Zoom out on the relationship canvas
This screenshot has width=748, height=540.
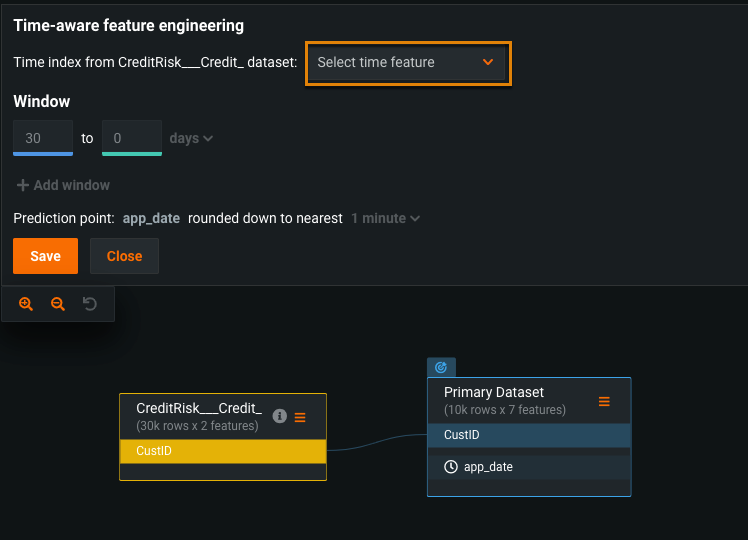pos(58,304)
